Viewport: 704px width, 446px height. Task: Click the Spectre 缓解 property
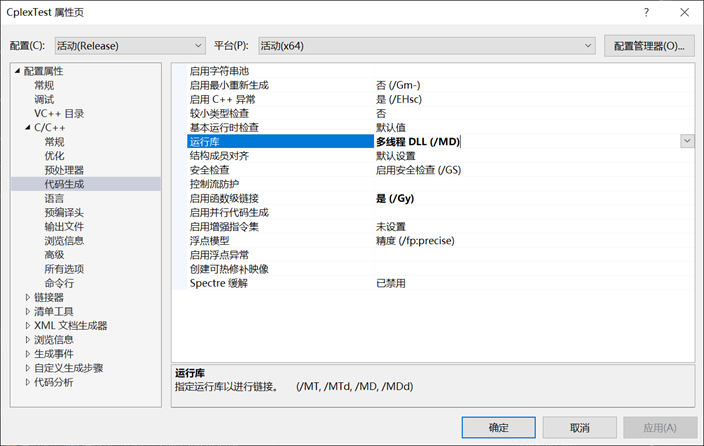[219, 283]
